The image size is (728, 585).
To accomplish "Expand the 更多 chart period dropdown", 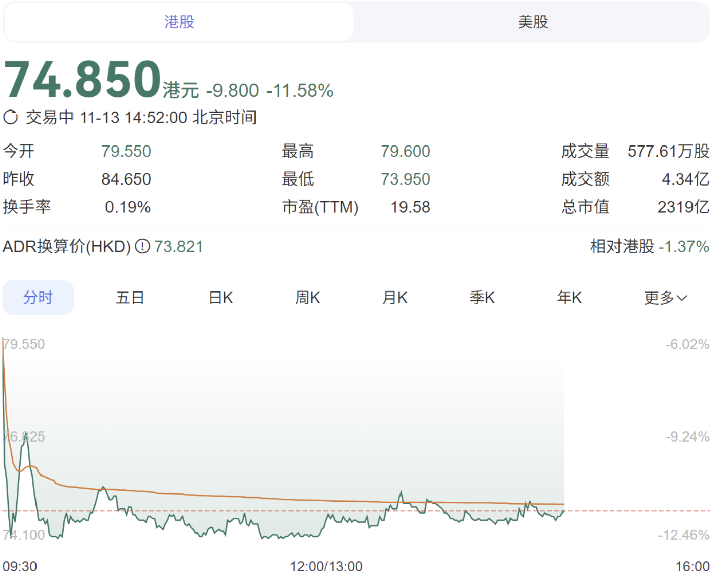I will pyautogui.click(x=665, y=298).
